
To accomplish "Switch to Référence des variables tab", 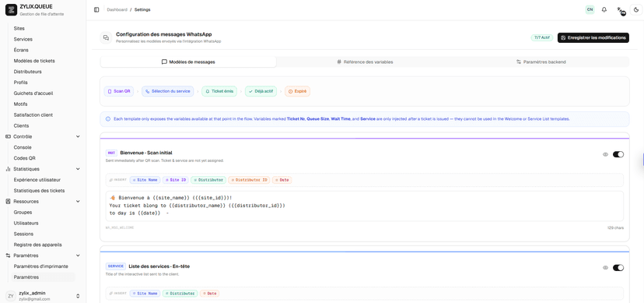I will tap(365, 62).
